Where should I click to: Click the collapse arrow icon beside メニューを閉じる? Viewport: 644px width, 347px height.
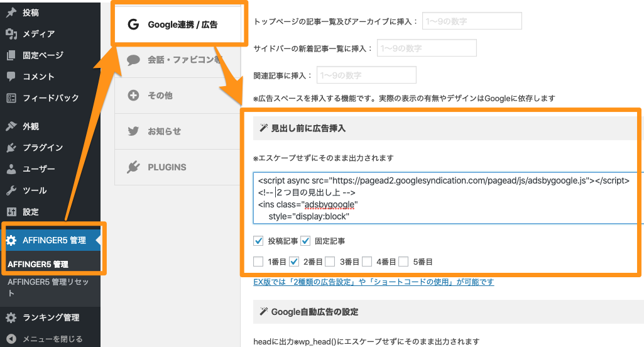click(x=11, y=339)
